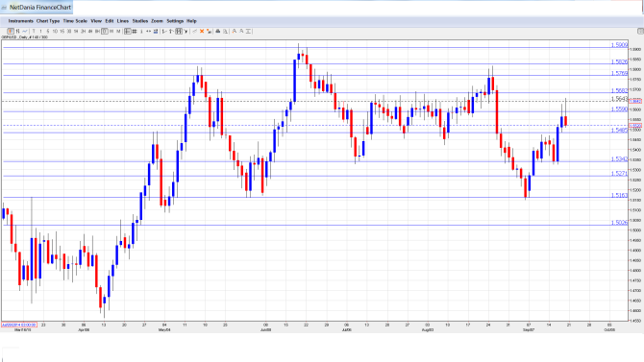This screenshot has height=362, width=644.
Task: Click the panel icon at toolbar's far right
Action: click(640, 31)
